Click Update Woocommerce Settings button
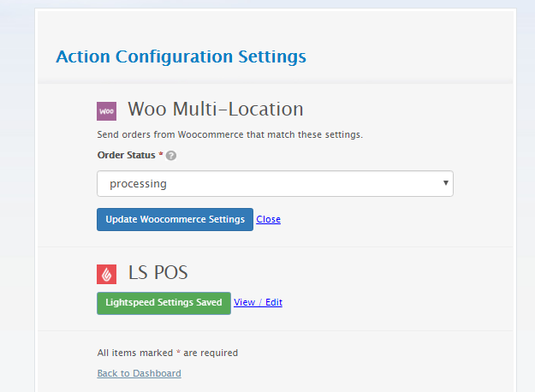 click(x=175, y=219)
